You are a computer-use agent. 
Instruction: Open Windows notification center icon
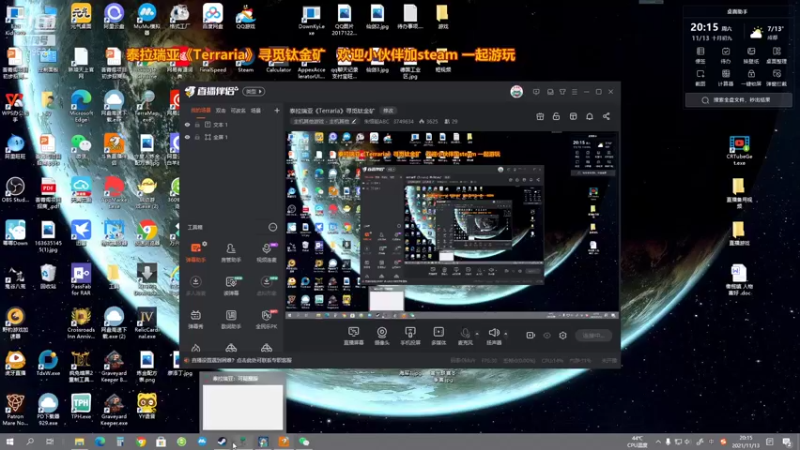click(x=787, y=442)
